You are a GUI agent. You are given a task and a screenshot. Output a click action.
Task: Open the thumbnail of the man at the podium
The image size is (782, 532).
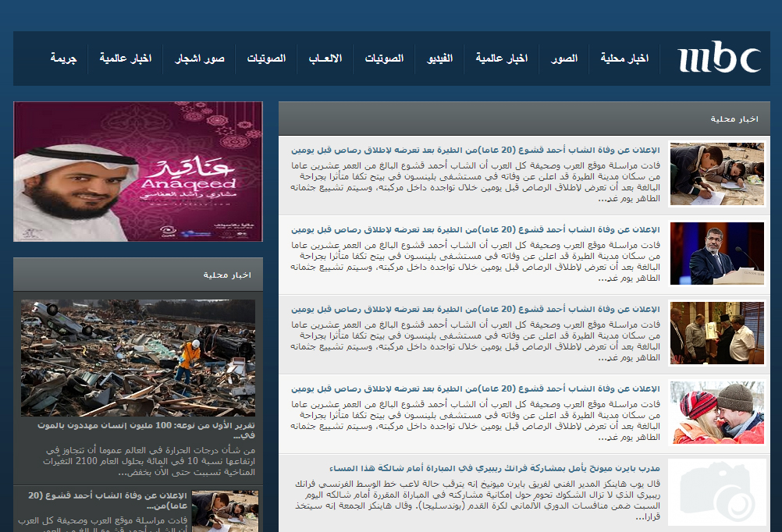(x=716, y=254)
